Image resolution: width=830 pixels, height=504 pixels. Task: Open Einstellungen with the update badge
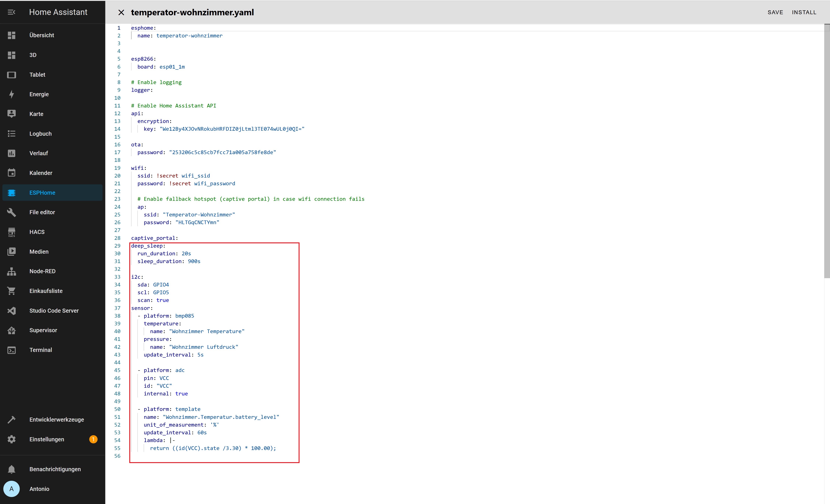(x=46, y=439)
